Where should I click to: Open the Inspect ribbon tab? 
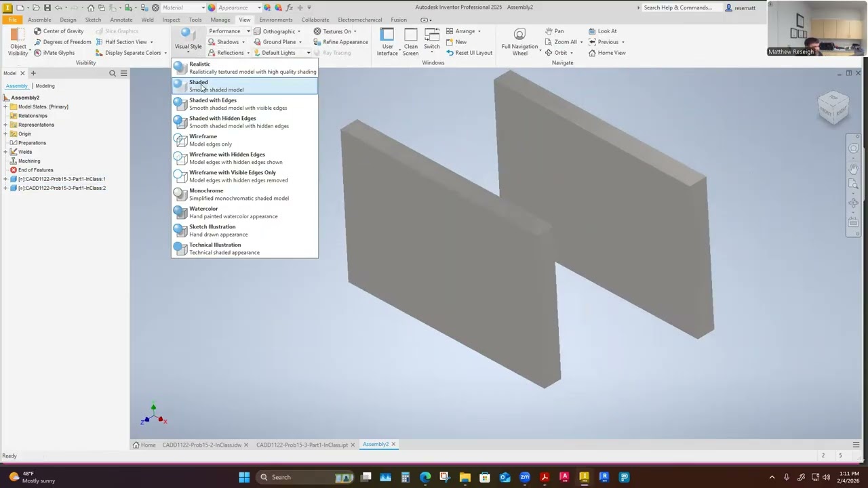171,20
